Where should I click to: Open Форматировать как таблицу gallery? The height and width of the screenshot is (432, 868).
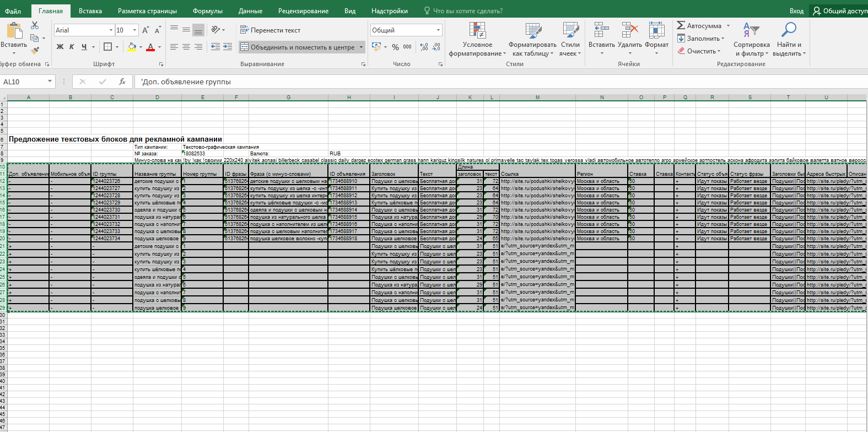pyautogui.click(x=533, y=40)
